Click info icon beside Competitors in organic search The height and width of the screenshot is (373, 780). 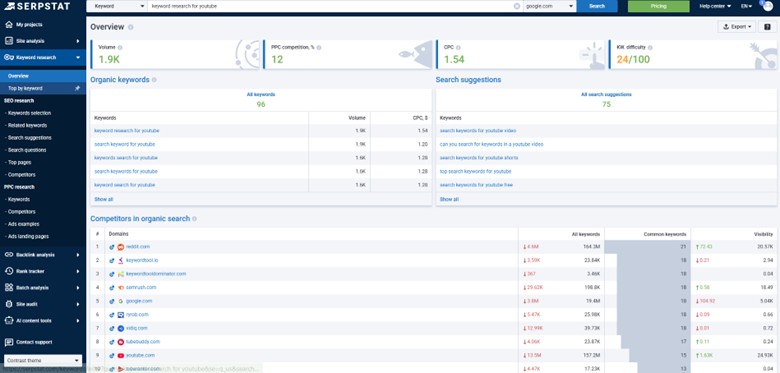click(x=195, y=219)
